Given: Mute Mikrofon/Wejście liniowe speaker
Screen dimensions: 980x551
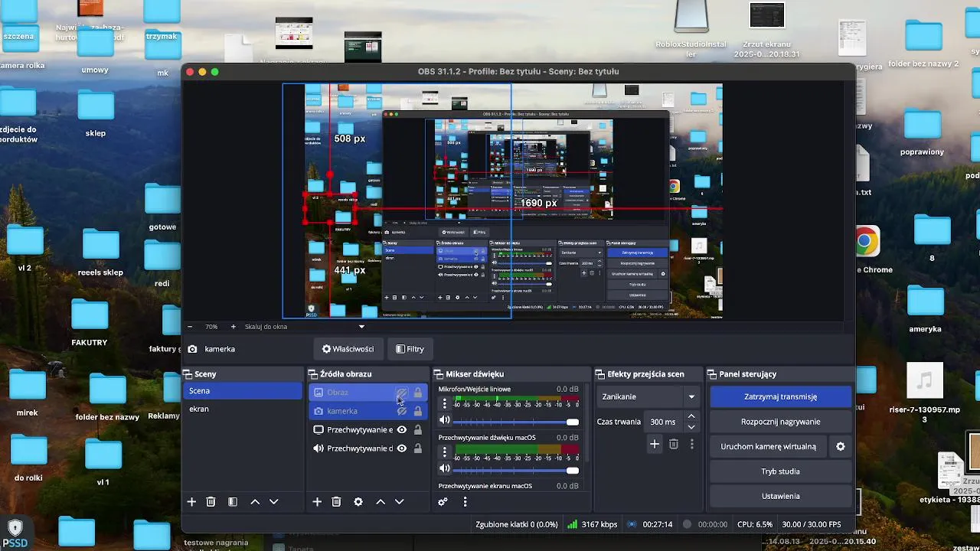Looking at the screenshot, I should pyautogui.click(x=444, y=420).
